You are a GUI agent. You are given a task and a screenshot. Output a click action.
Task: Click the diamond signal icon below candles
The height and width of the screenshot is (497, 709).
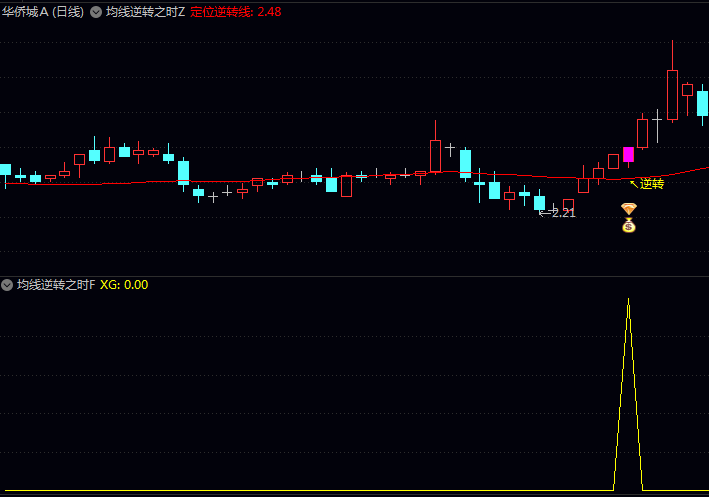629,208
